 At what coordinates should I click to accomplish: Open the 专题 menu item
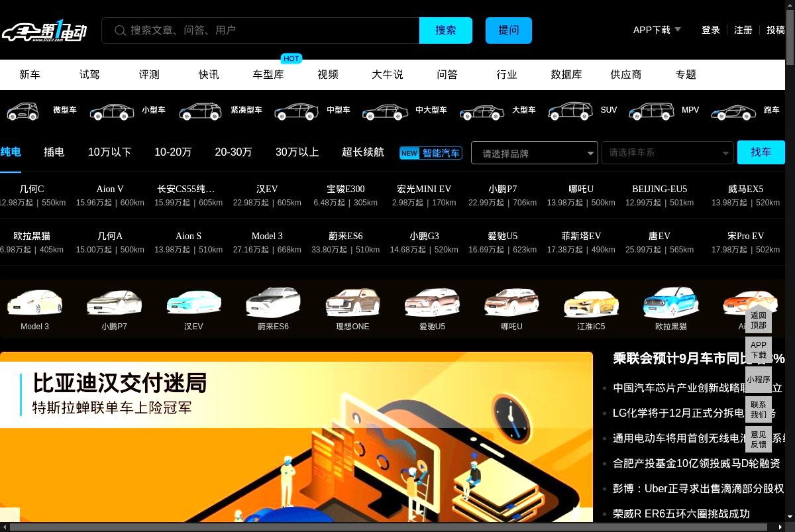(686, 75)
